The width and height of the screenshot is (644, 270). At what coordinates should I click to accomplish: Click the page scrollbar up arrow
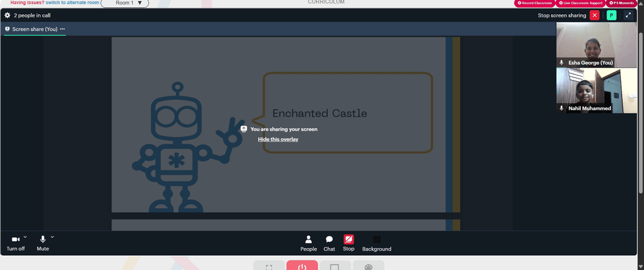pos(641,3)
